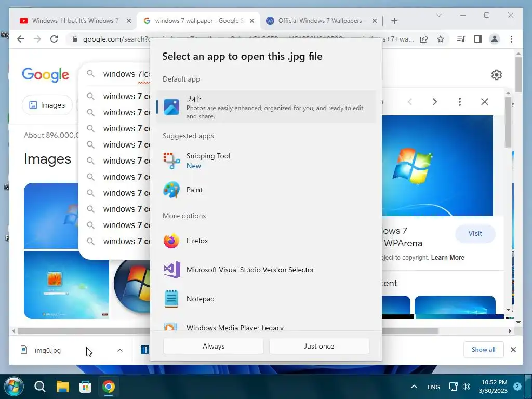Select the first search suggestion row

(x=115, y=96)
